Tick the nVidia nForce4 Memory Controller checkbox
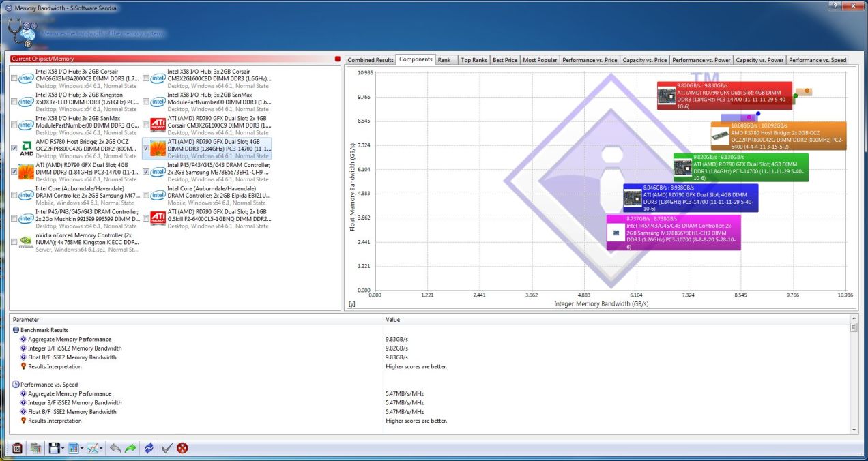868x461 pixels. pos(14,242)
